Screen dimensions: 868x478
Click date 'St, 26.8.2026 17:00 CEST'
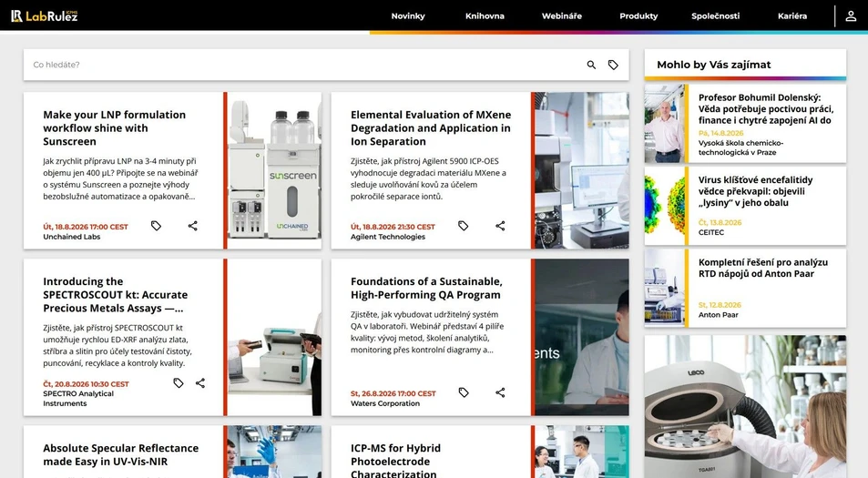coord(393,393)
